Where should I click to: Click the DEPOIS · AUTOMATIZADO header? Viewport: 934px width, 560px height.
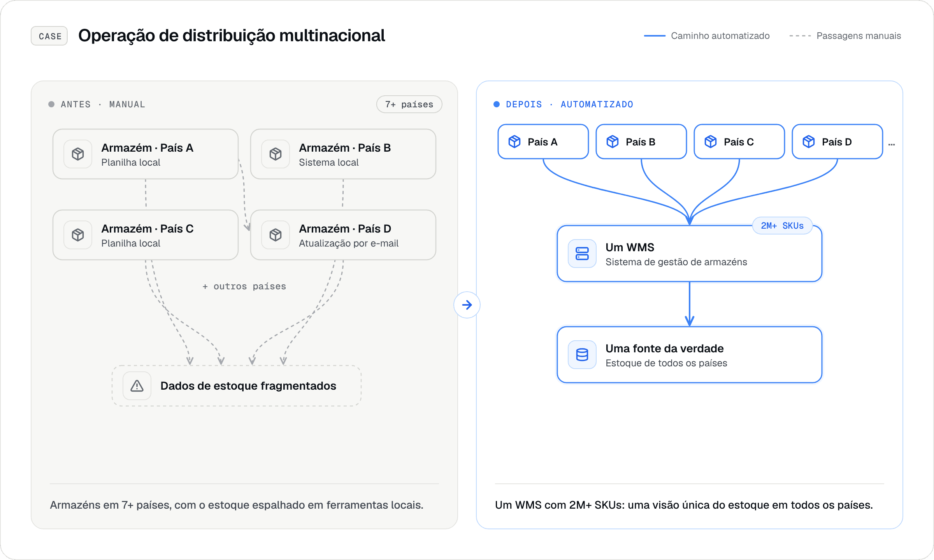point(569,104)
